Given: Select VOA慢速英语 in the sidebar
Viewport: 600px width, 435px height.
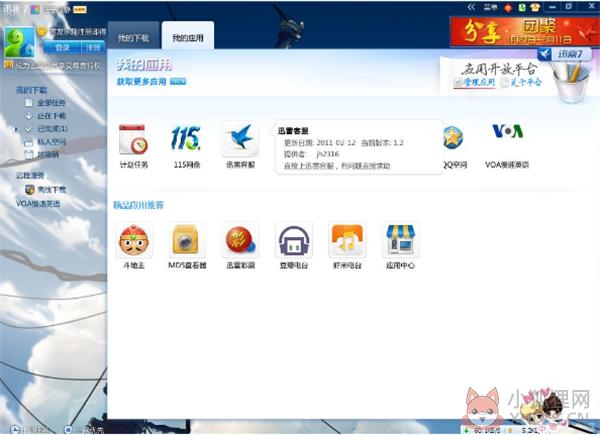Looking at the screenshot, I should pyautogui.click(x=38, y=204).
